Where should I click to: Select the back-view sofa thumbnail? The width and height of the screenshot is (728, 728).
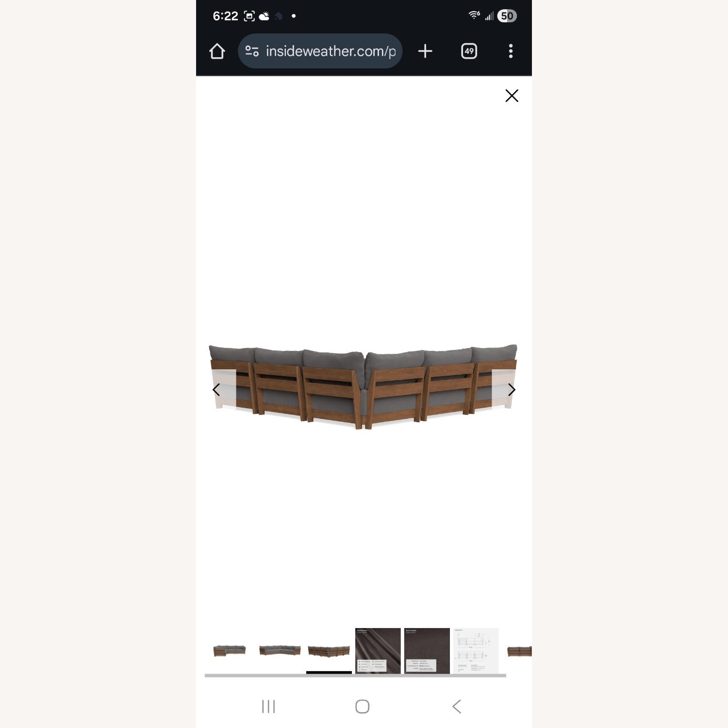point(329,651)
